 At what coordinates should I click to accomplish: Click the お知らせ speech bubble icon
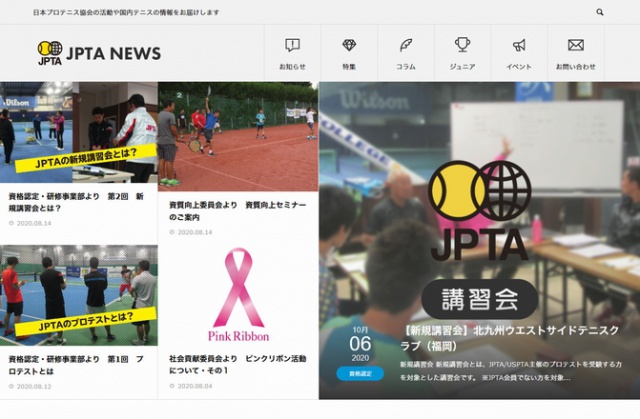[292, 45]
